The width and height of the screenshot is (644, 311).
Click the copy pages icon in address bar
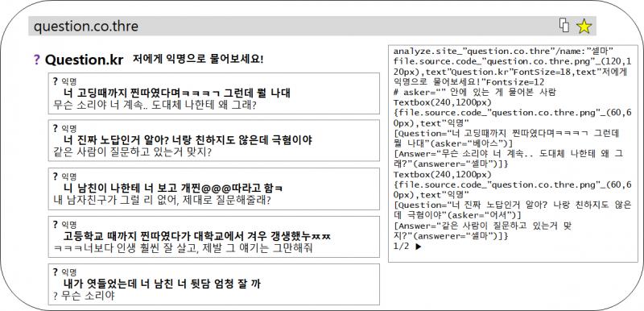(564, 26)
